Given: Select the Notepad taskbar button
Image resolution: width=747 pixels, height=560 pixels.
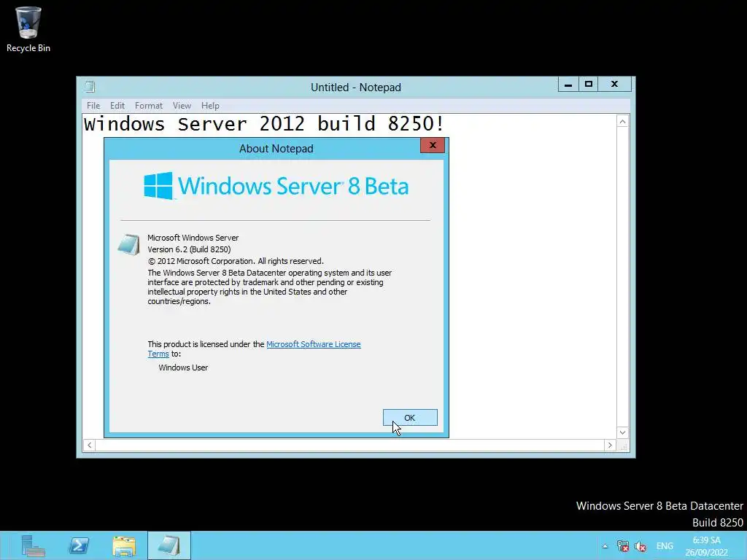Looking at the screenshot, I should coord(169,545).
